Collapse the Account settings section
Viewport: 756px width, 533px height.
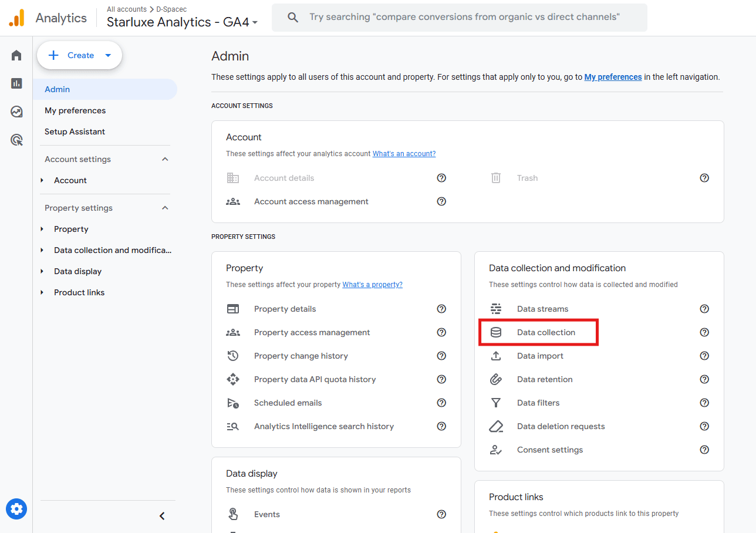[x=165, y=159]
